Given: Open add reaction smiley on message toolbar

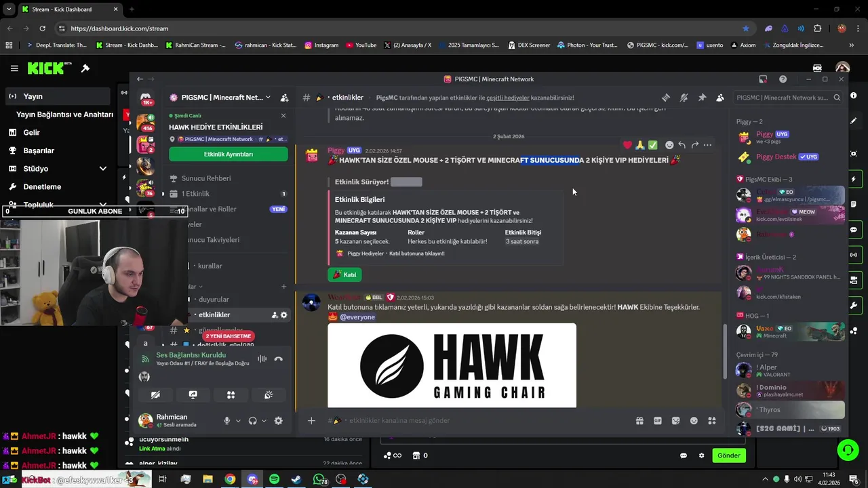Looking at the screenshot, I should [x=669, y=145].
